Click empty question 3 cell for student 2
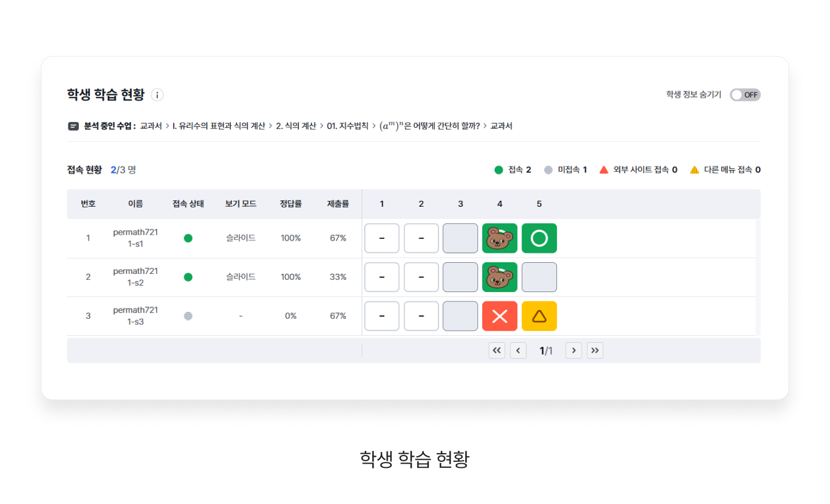This screenshot has height=504, width=830. [460, 277]
